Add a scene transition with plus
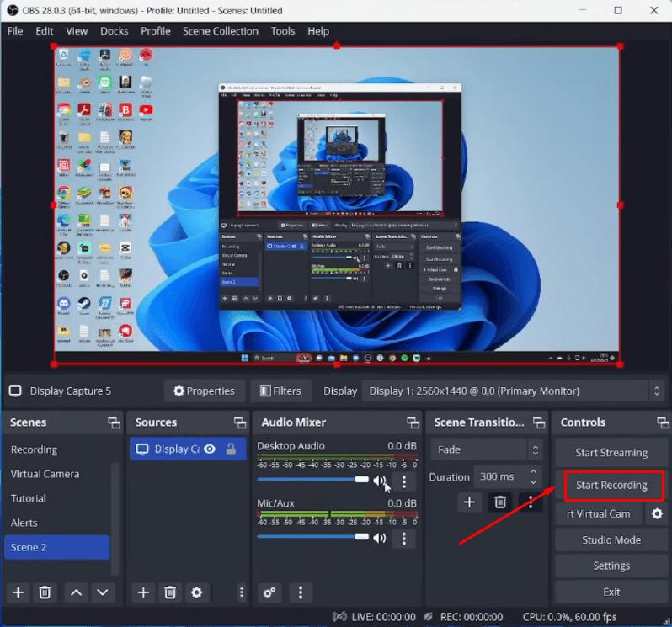This screenshot has width=672, height=627. click(x=469, y=502)
